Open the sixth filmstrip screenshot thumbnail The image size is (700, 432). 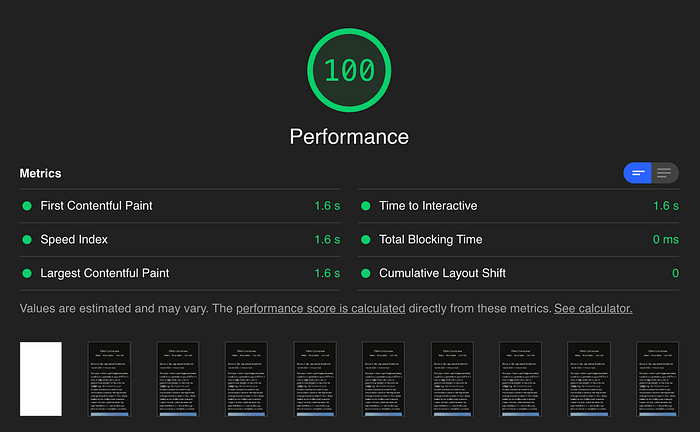(x=383, y=379)
